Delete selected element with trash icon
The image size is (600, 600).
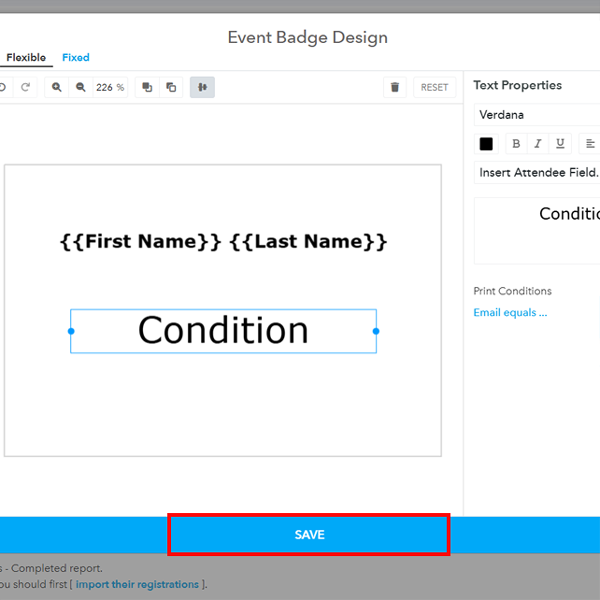[395, 87]
